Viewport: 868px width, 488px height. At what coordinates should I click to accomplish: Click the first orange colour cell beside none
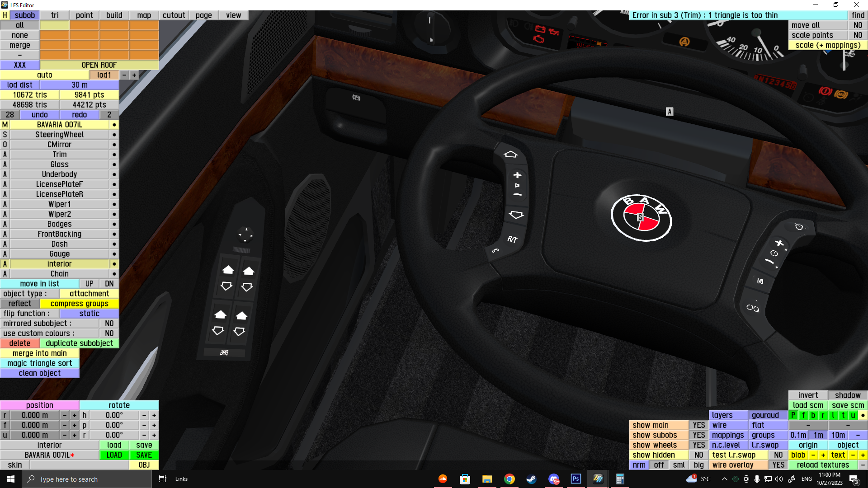(55, 35)
